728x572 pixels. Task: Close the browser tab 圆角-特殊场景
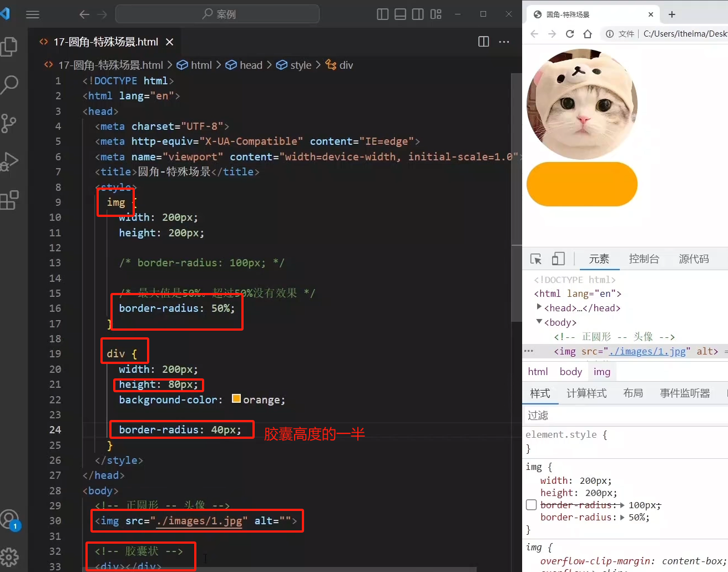(x=651, y=14)
